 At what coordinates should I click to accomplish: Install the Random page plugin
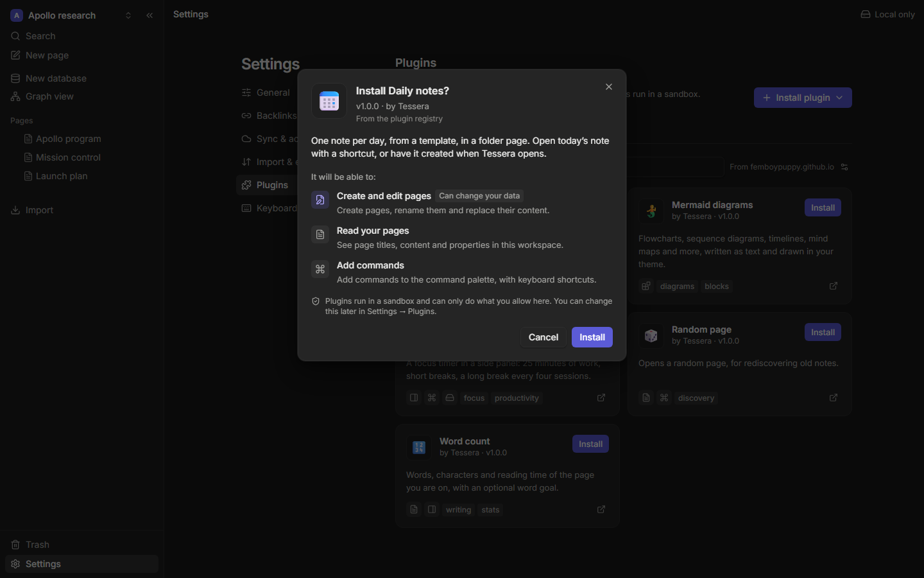point(823,332)
